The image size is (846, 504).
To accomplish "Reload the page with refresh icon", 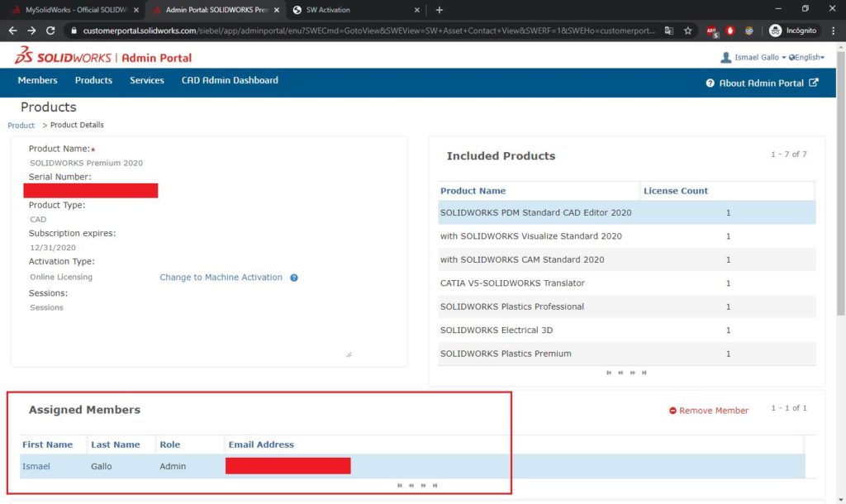I will (50, 31).
